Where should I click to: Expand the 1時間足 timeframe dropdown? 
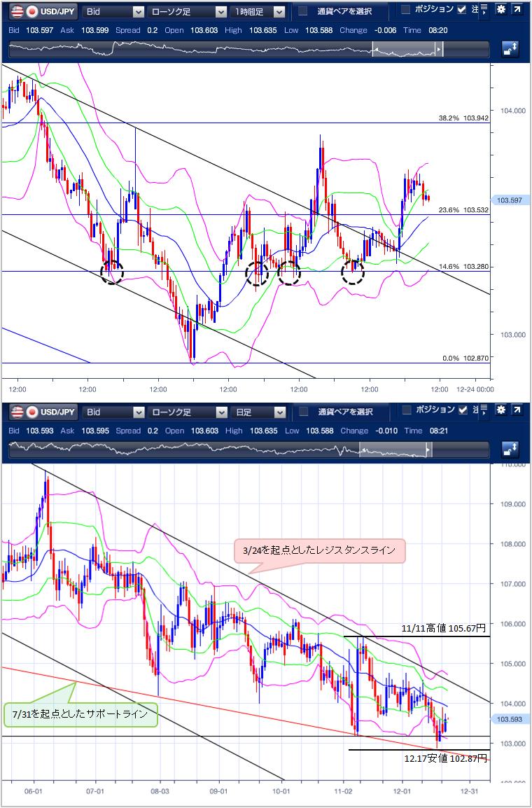pos(259,11)
